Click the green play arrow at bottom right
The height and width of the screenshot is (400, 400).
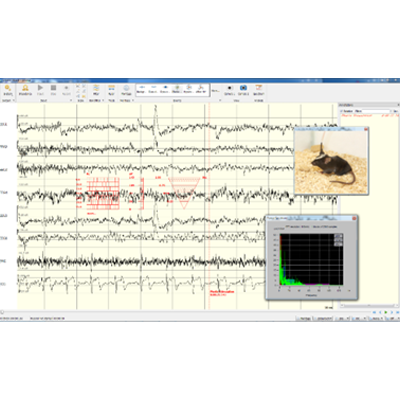tap(386, 312)
